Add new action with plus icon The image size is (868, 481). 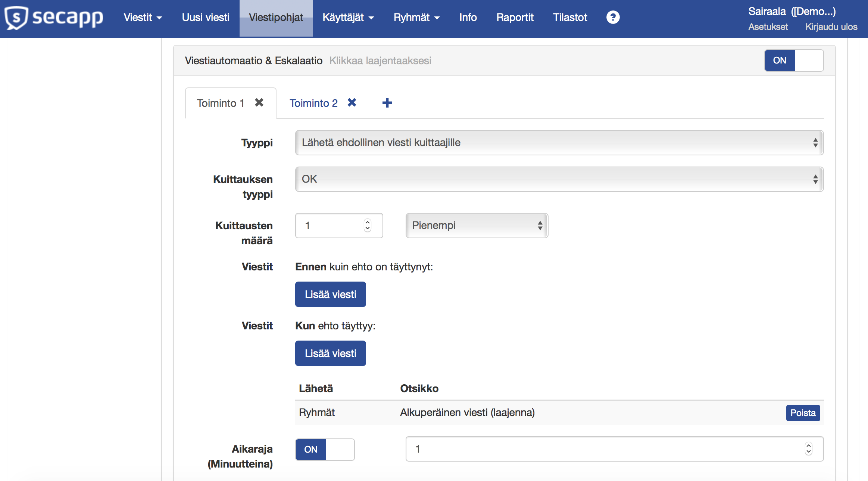point(387,103)
